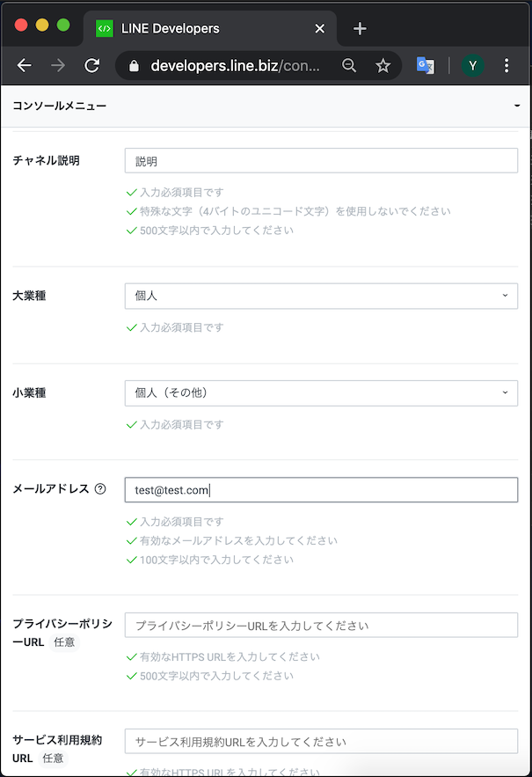
Task: Expand the コンソールメニュー dropdown arrow
Action: [x=517, y=106]
